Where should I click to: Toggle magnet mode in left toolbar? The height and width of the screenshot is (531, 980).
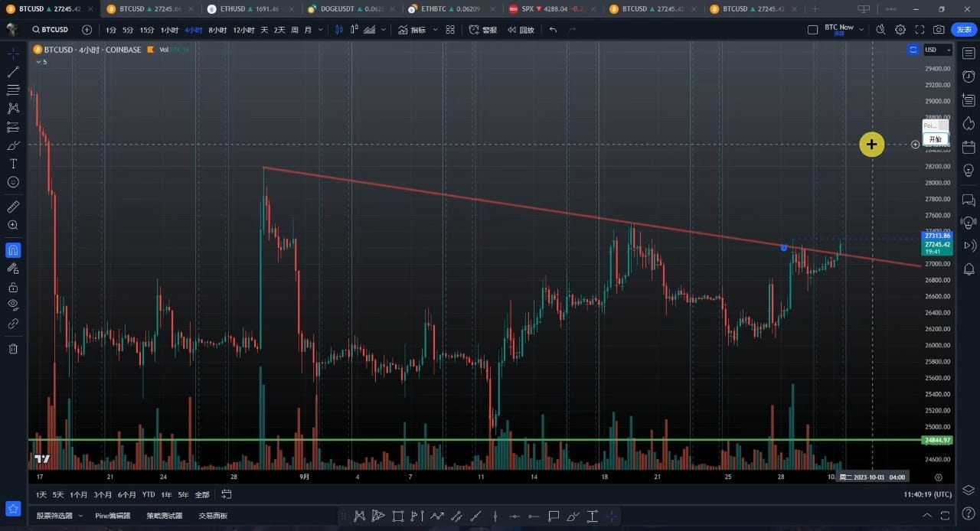pos(13,250)
